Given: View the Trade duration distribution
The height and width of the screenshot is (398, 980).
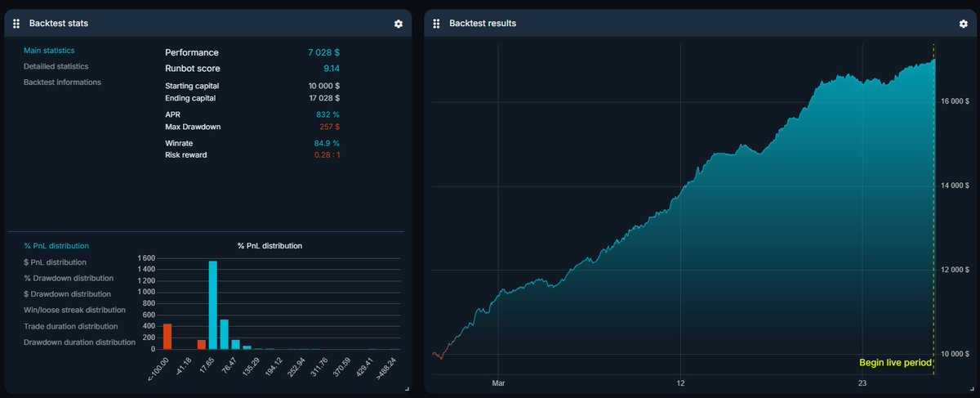Looking at the screenshot, I should (x=70, y=326).
